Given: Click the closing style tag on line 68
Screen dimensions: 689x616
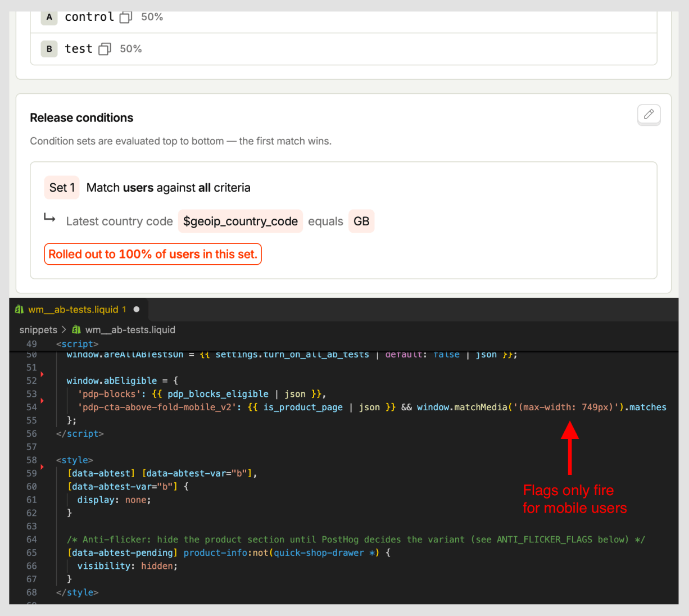Looking at the screenshot, I should point(77,592).
